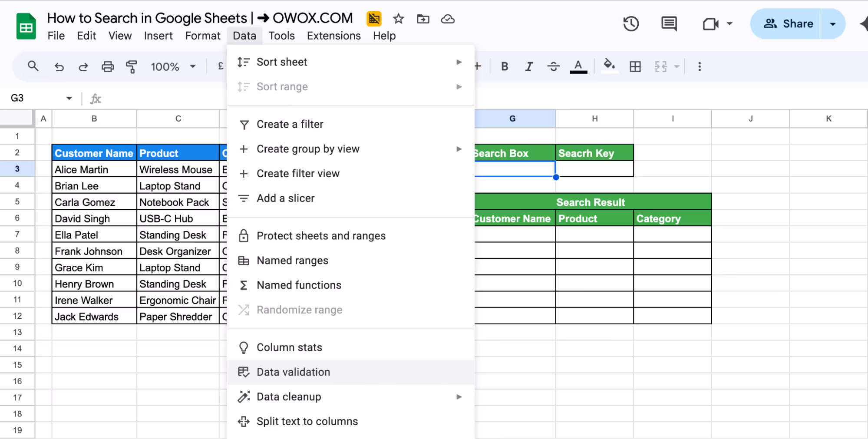Star this spreadsheet

click(x=398, y=19)
